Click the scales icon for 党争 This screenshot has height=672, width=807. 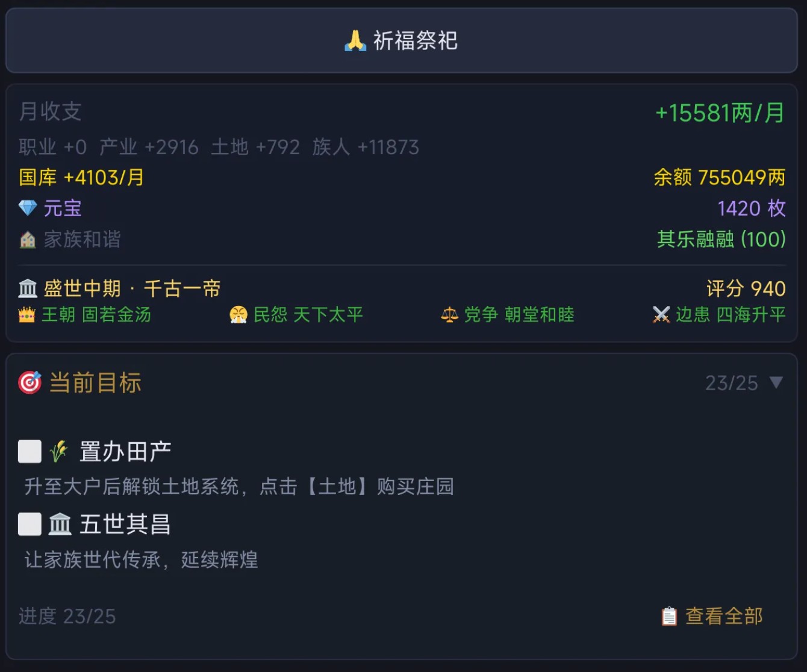click(x=449, y=315)
